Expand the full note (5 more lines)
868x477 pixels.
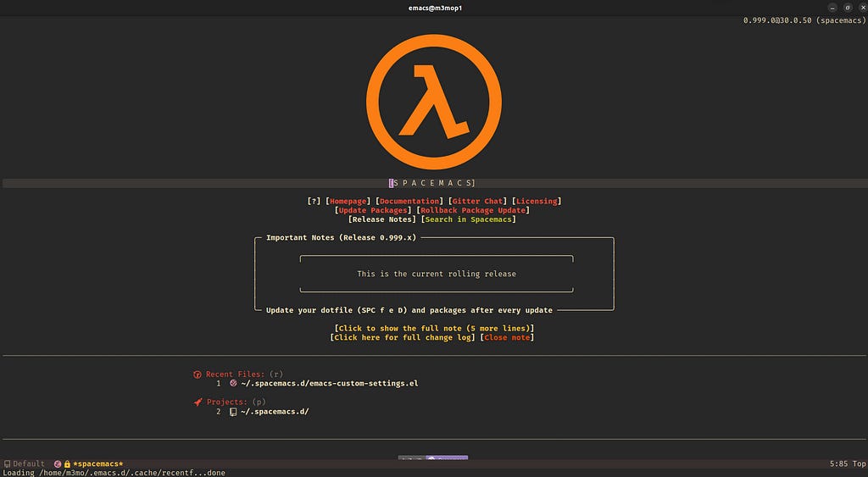pos(435,328)
